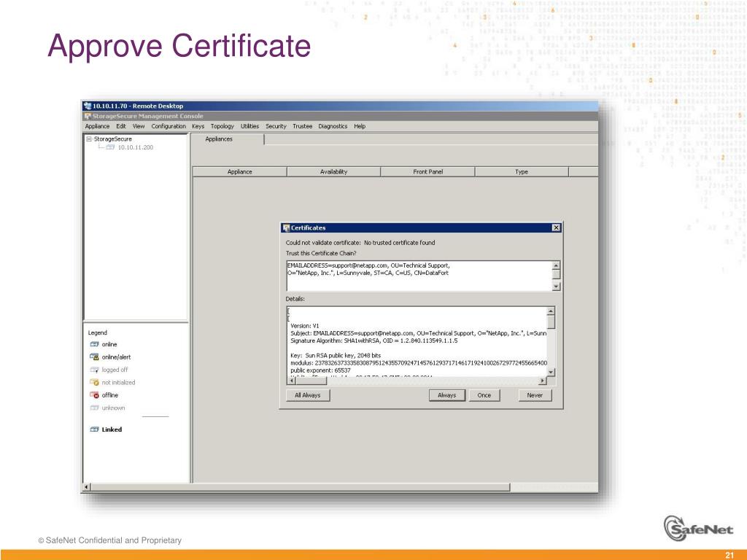Click the 'public exponent: 65537' line
747x560 pixels.
[x=321, y=370]
